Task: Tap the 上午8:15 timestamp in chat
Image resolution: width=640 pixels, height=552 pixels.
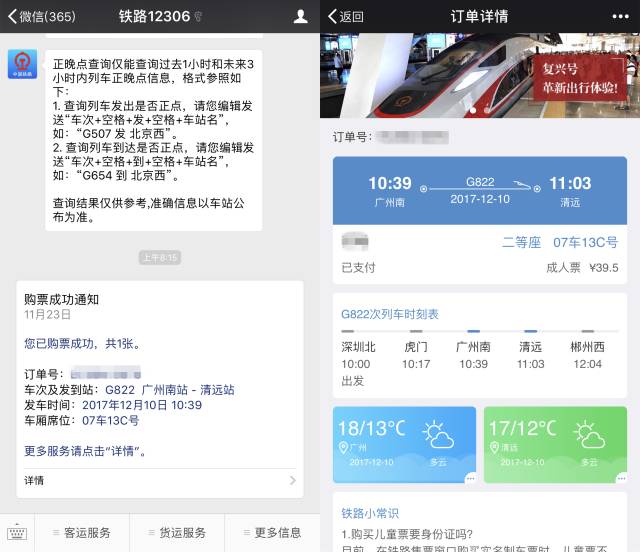Action: point(160,258)
